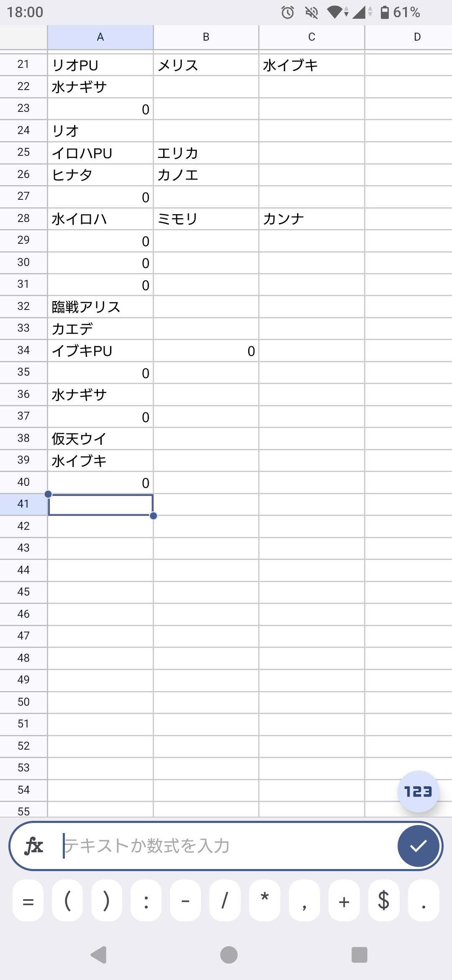Insert the colon shortcut key
452x980 pixels.
click(146, 900)
